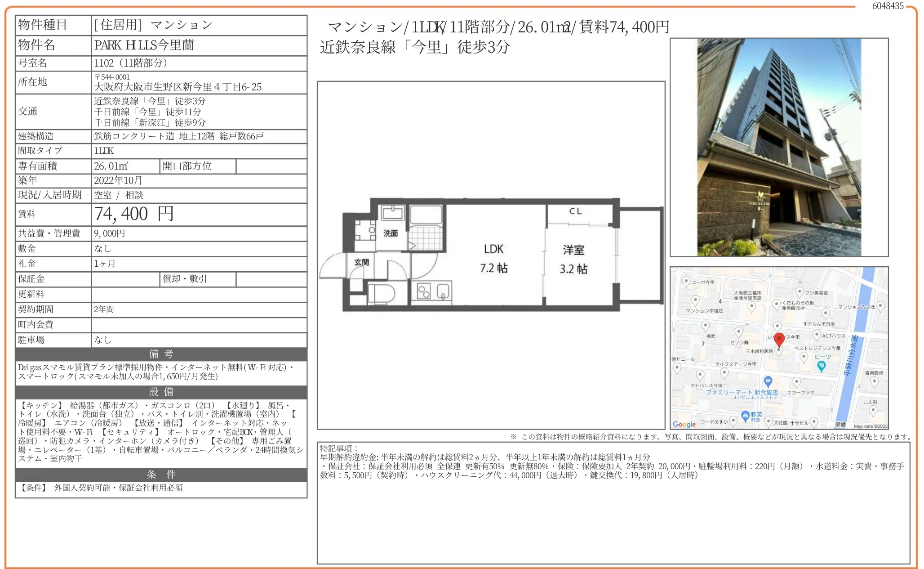Viewport: 924px width, 569px height.
Task: Click the コーポ今里 map pin
Action: [686, 282]
